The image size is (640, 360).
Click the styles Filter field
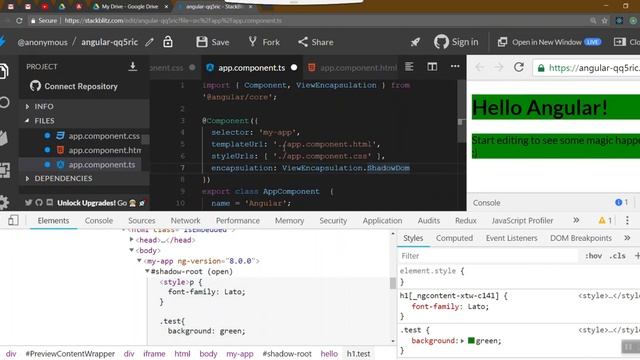pos(488,256)
